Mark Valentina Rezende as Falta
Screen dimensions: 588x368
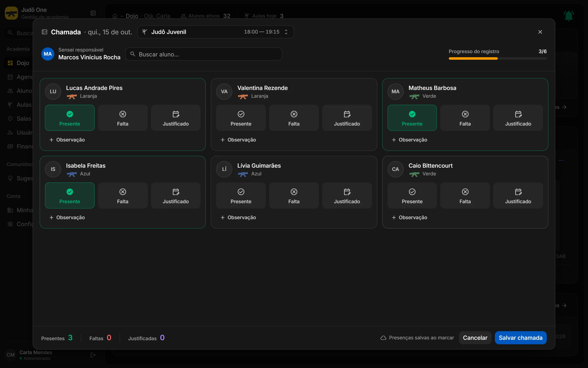294,118
